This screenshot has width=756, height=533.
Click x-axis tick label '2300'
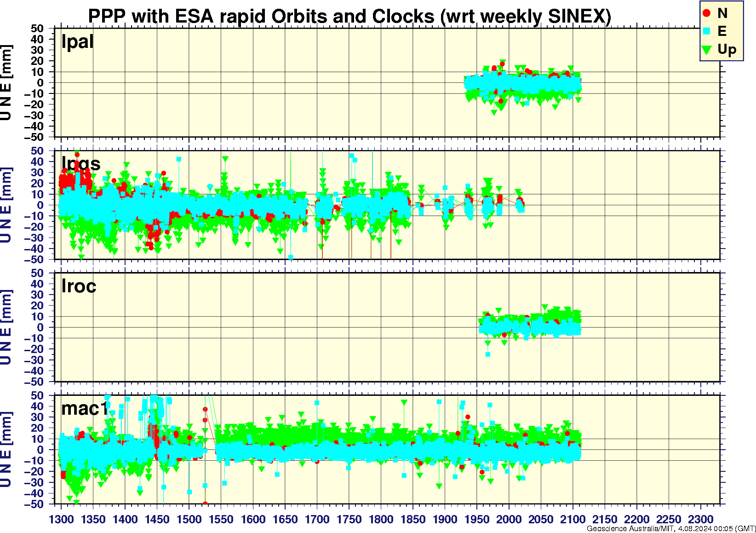[701, 520]
